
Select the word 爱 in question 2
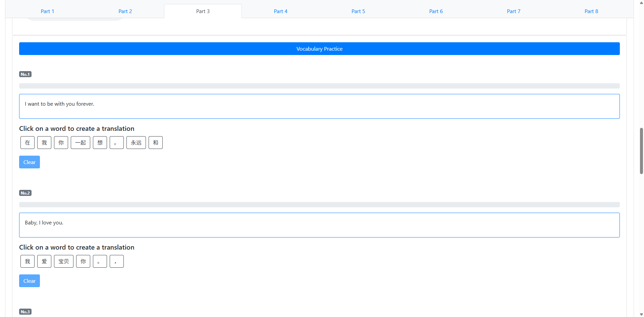pos(44,261)
